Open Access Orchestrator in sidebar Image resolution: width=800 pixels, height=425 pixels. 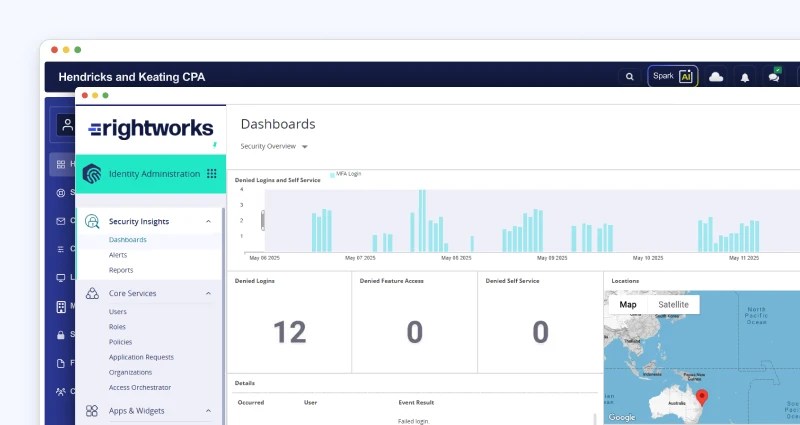pos(140,387)
